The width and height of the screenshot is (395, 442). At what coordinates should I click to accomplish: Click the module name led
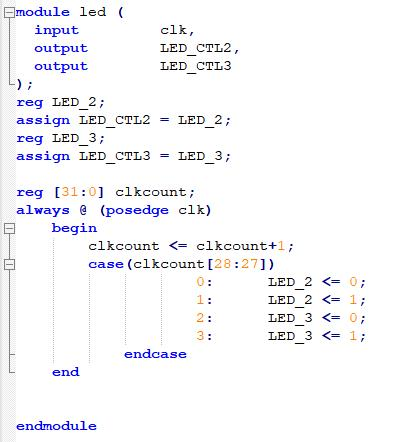click(x=93, y=12)
